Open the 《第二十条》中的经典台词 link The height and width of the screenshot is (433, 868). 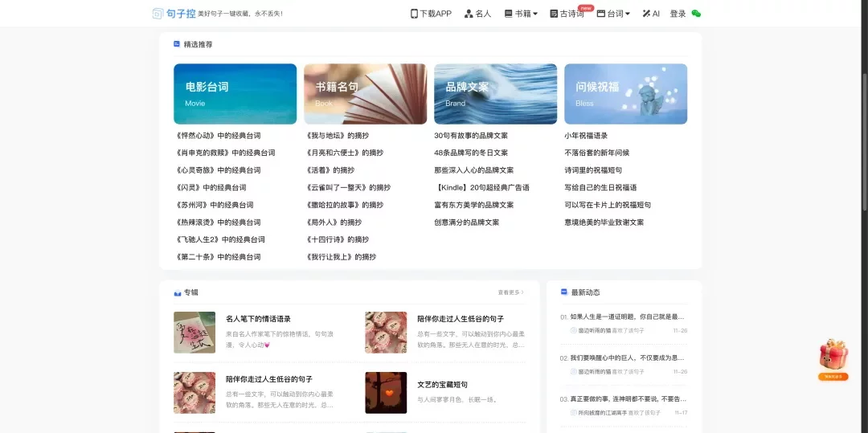[x=218, y=257]
